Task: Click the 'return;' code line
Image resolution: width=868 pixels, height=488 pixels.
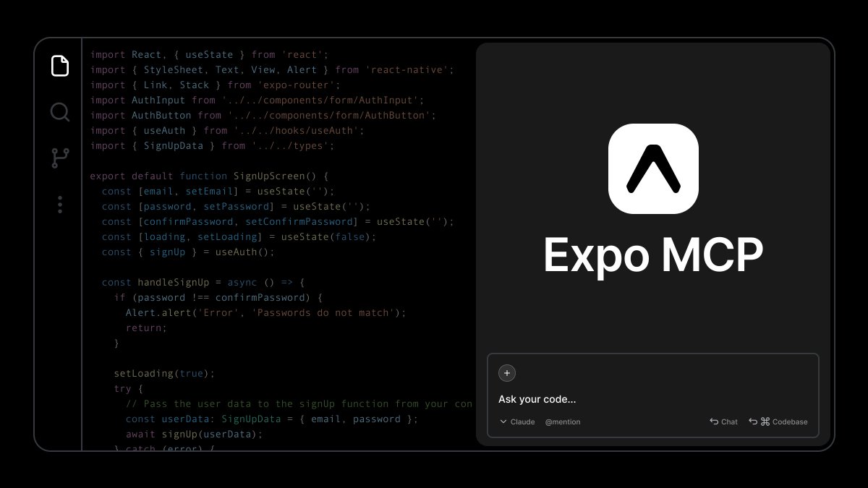Action: [147, 328]
